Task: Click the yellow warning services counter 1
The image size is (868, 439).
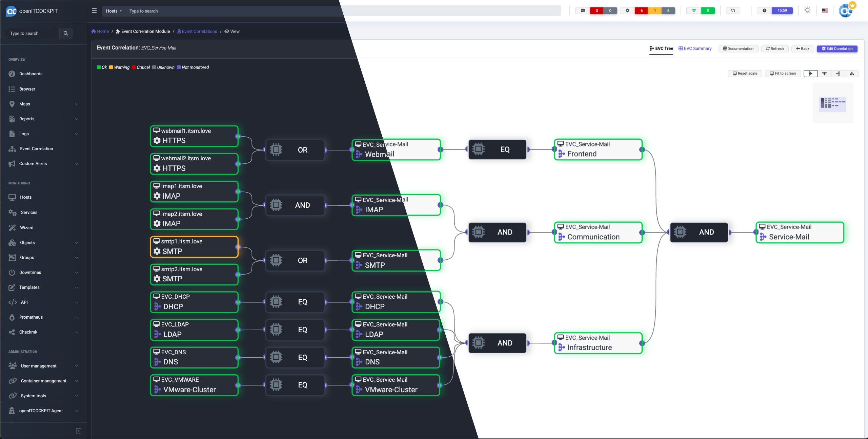Action: [x=655, y=11]
